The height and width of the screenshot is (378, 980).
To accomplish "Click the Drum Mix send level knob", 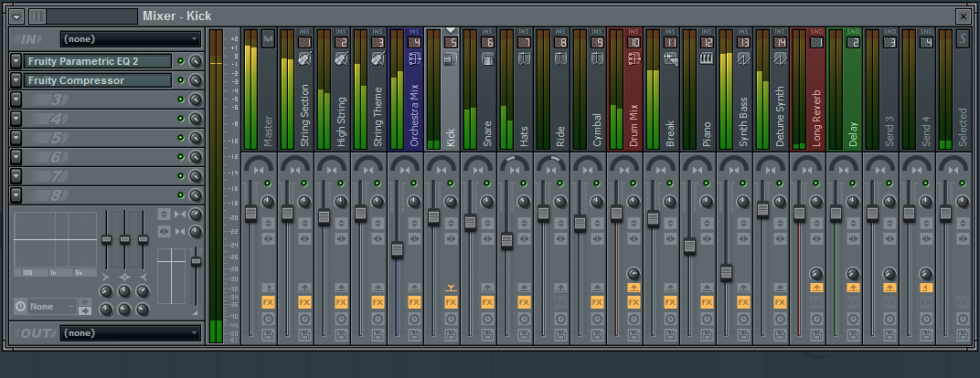I will coord(634,274).
